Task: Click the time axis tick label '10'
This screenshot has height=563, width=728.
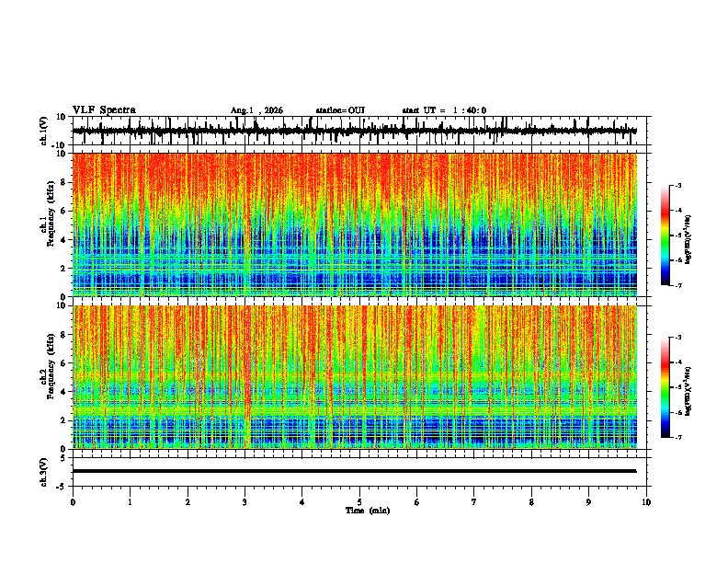Action: 646,502
